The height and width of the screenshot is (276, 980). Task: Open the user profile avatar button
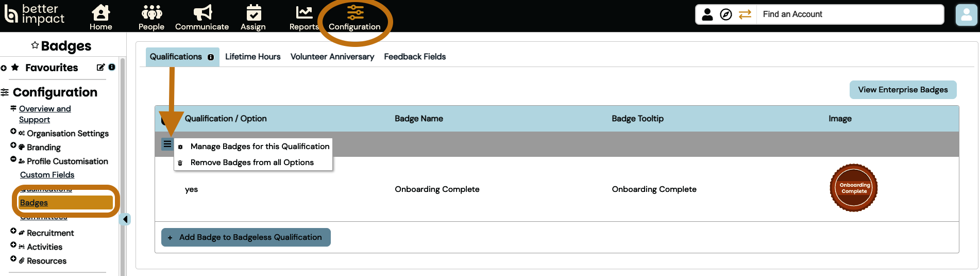966,15
